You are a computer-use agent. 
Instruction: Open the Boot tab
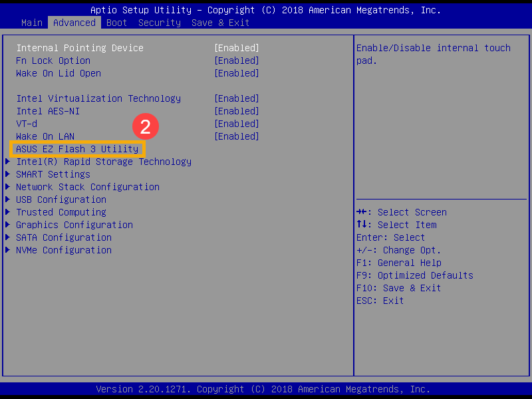(116, 23)
